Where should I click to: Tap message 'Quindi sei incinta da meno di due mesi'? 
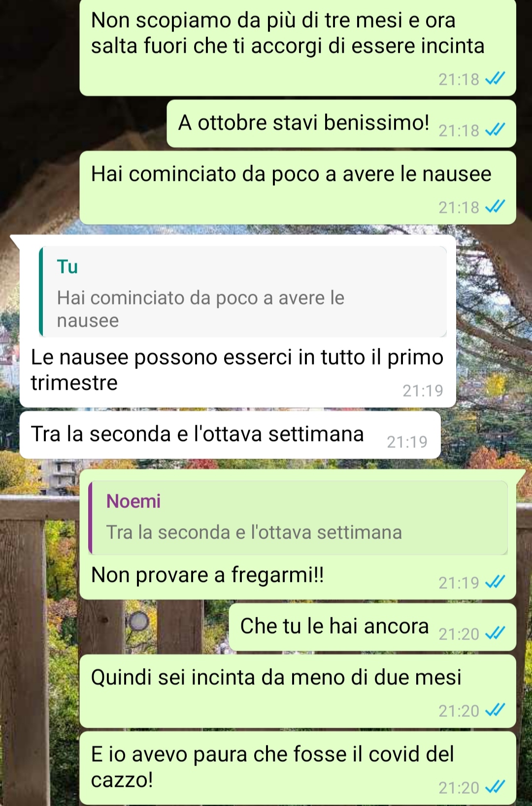click(x=298, y=691)
